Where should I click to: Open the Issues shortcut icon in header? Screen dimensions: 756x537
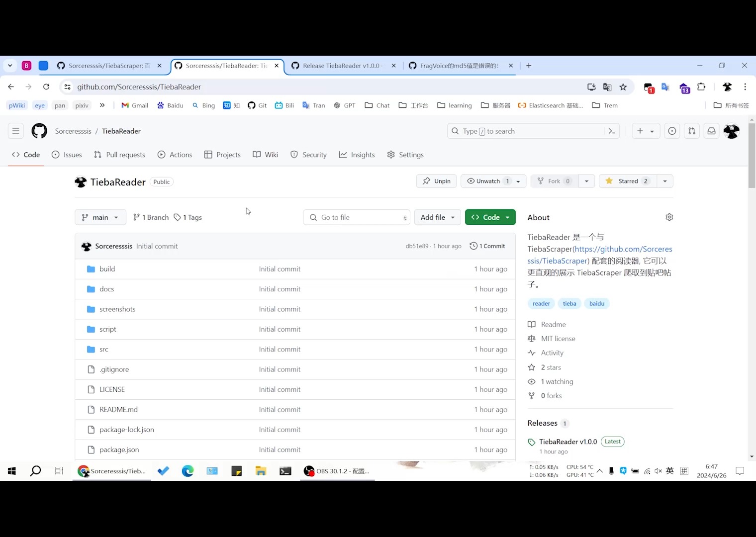pos(672,131)
